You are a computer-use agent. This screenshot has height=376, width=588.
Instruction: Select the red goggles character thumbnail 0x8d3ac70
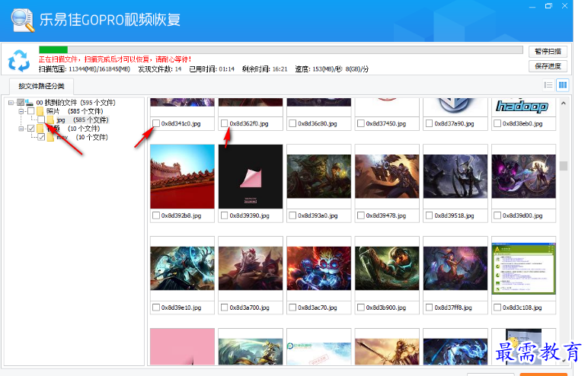point(318,269)
